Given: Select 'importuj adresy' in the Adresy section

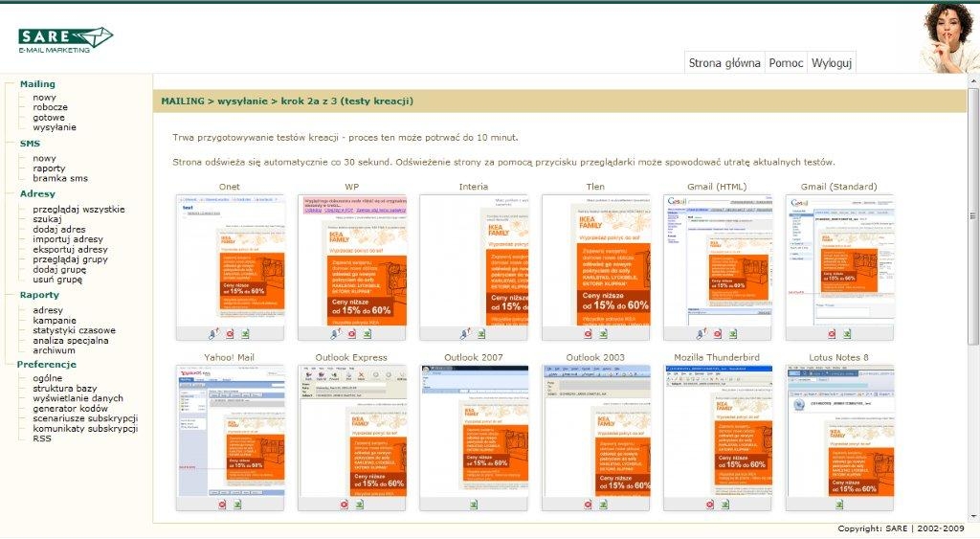Looking at the screenshot, I should pyautogui.click(x=68, y=239).
